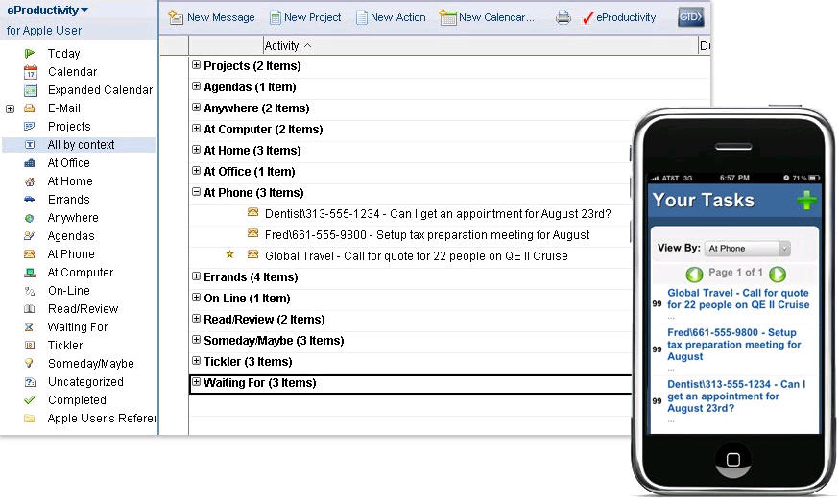Open the Waiting For sidebar view
The width and height of the screenshot is (839, 504).
pyautogui.click(x=78, y=327)
